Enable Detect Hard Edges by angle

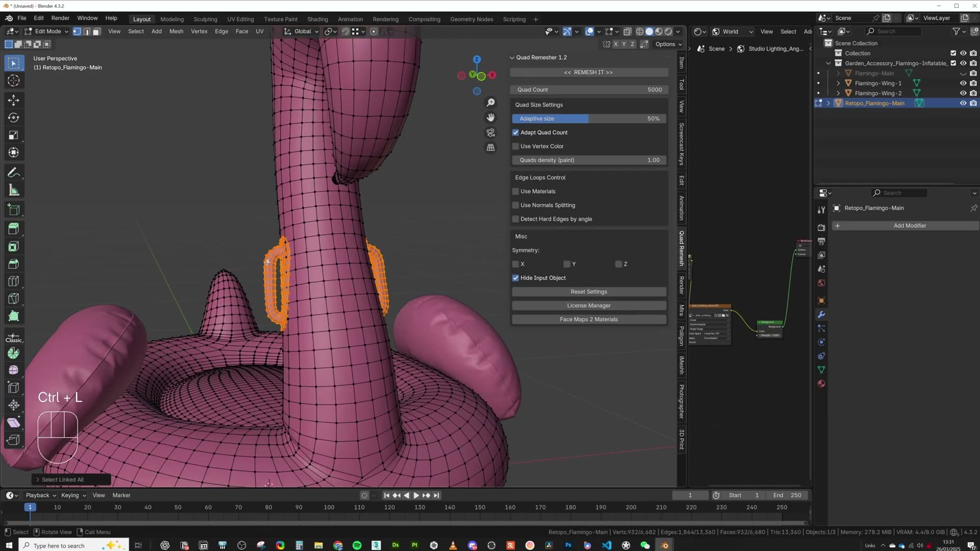click(516, 219)
